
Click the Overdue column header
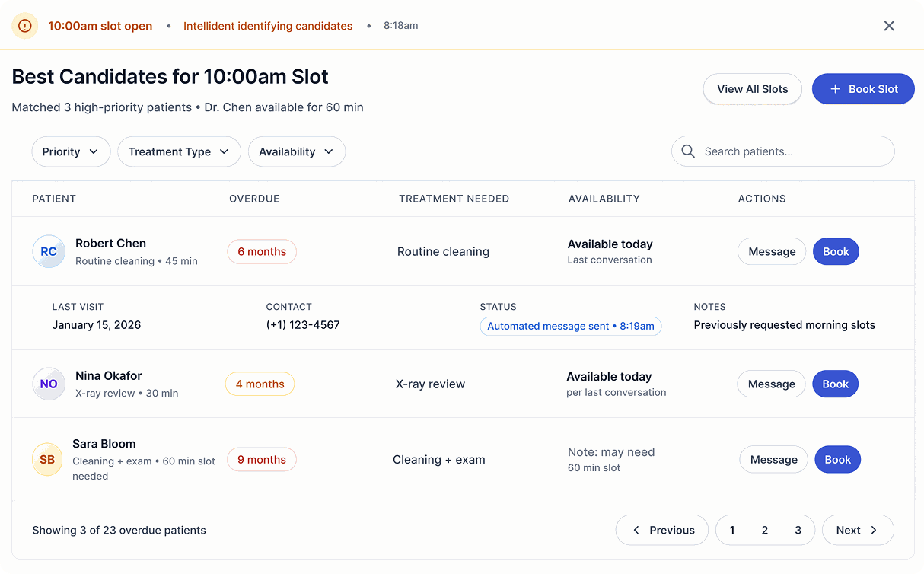[x=254, y=199]
